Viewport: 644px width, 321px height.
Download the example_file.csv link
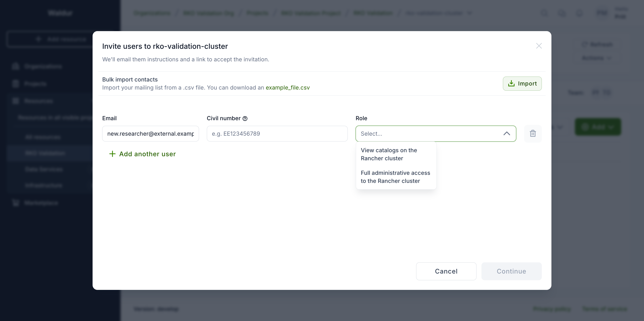pos(288,88)
